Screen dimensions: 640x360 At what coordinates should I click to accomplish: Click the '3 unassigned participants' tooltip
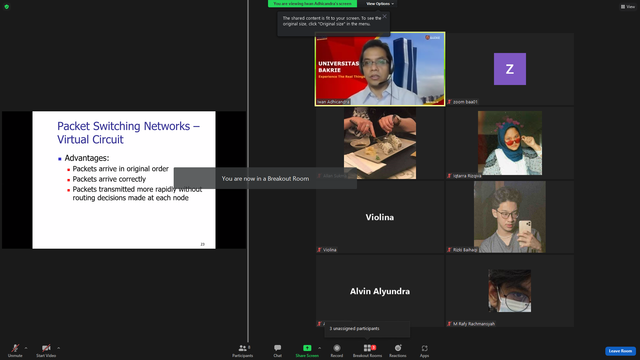(x=367, y=329)
